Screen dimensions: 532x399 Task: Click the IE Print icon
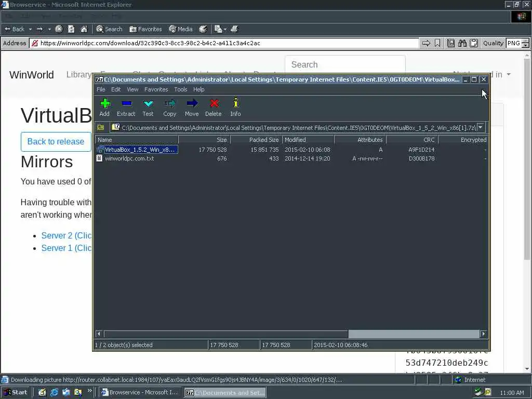tap(234, 29)
